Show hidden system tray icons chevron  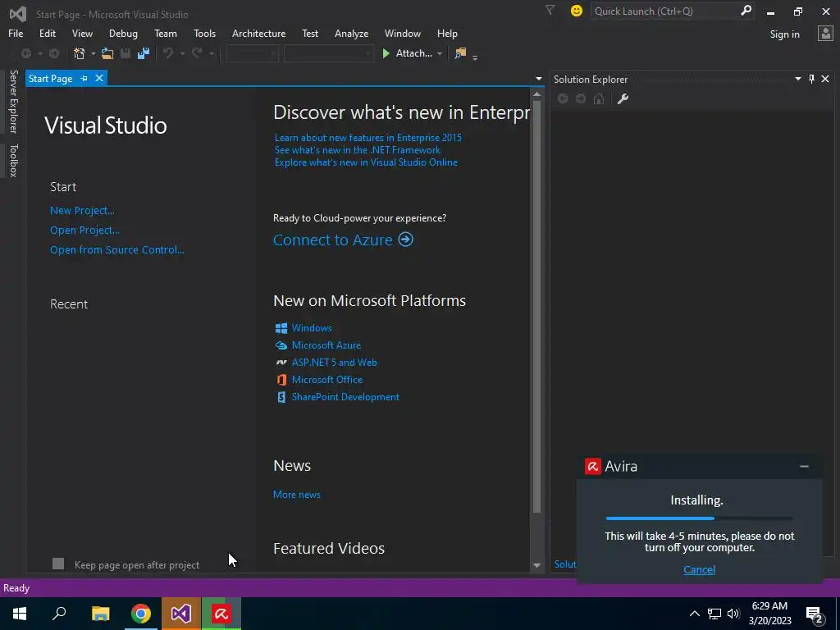[694, 614]
